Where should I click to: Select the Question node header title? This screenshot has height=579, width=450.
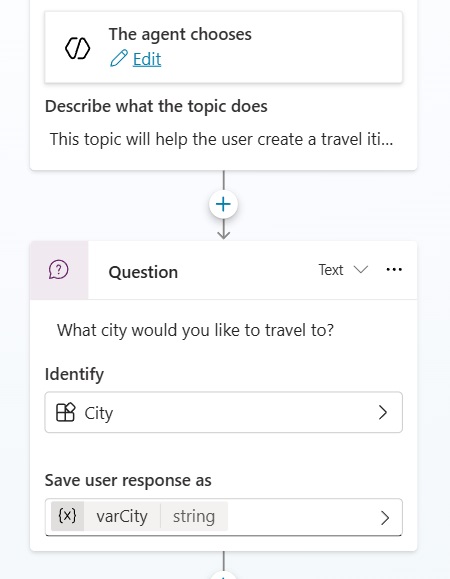(143, 272)
